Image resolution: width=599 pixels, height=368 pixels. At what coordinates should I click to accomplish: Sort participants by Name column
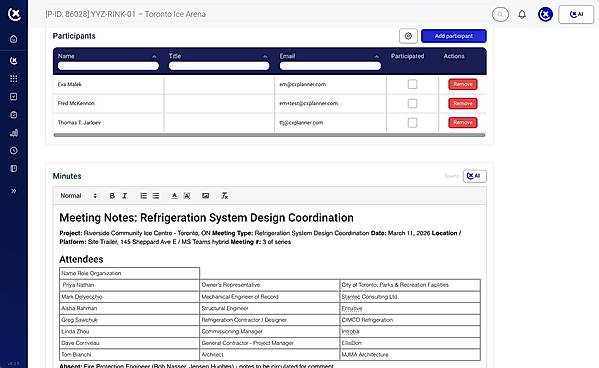(154, 57)
